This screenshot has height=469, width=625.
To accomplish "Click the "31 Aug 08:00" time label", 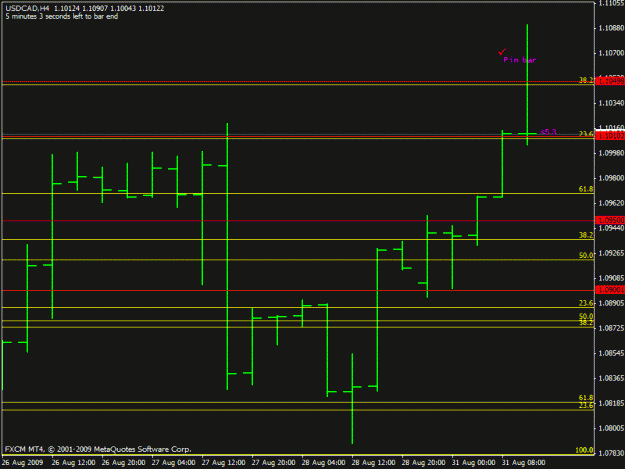I will [523, 463].
